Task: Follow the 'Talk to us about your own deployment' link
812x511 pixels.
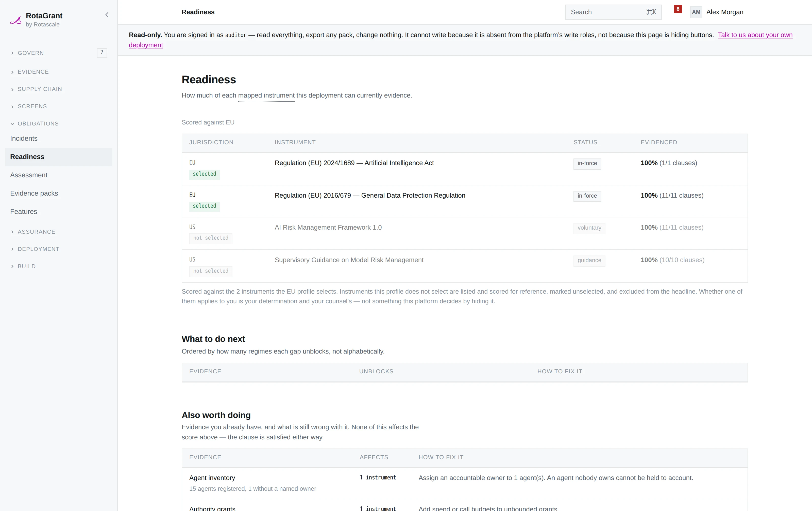Action: click(755, 35)
